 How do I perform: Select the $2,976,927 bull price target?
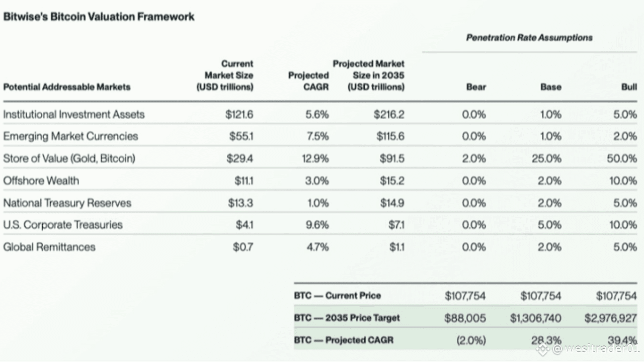click(611, 318)
